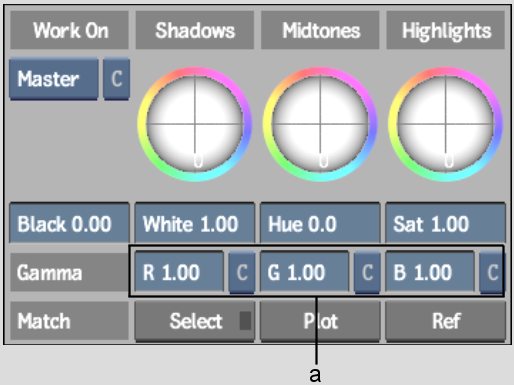Click the Shadows color wheel center
514x385 pixels.
(195, 124)
